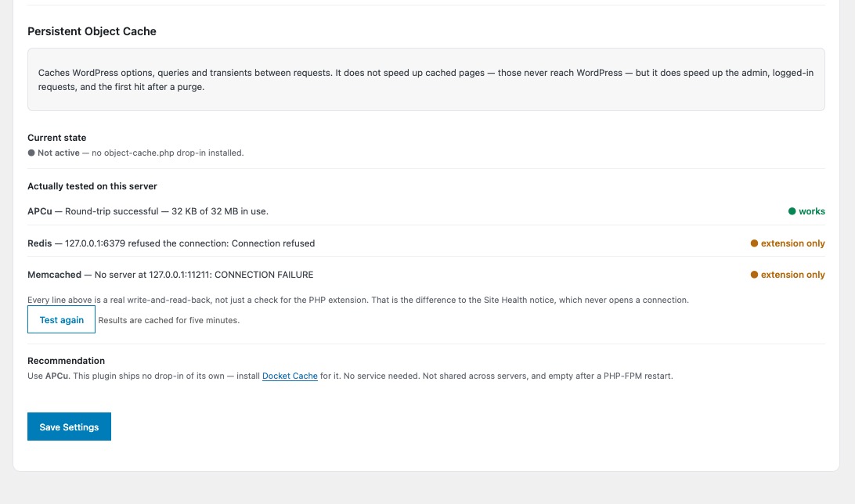Click the 'Use APCu' recommendation sentence
Image resolution: width=855 pixels, height=504 pixels.
click(x=350, y=376)
